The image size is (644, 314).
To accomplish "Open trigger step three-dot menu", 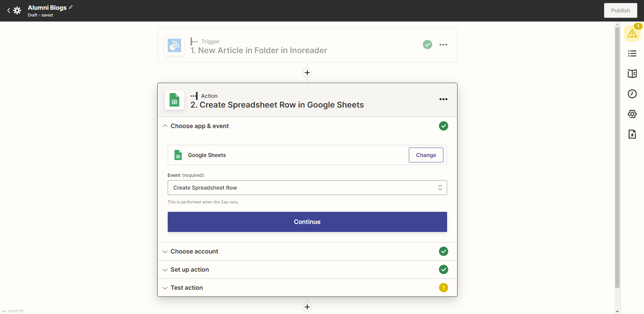I will tap(443, 45).
